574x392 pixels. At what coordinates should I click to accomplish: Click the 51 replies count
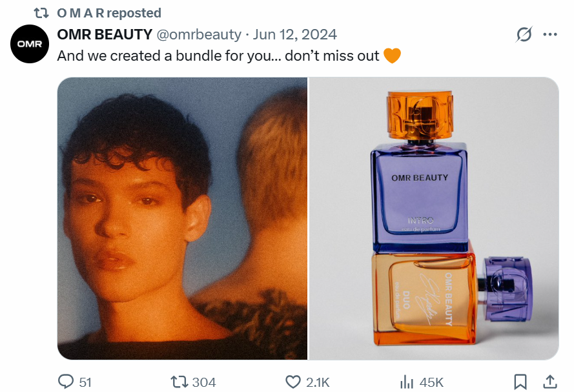[x=85, y=382]
